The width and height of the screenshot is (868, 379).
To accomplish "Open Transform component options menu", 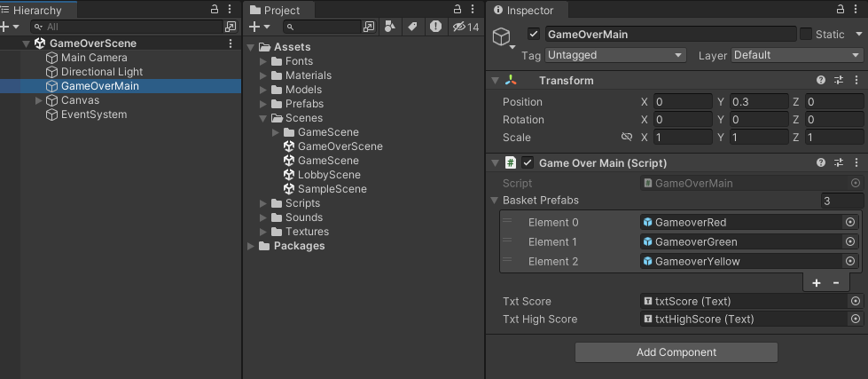I will tap(856, 81).
